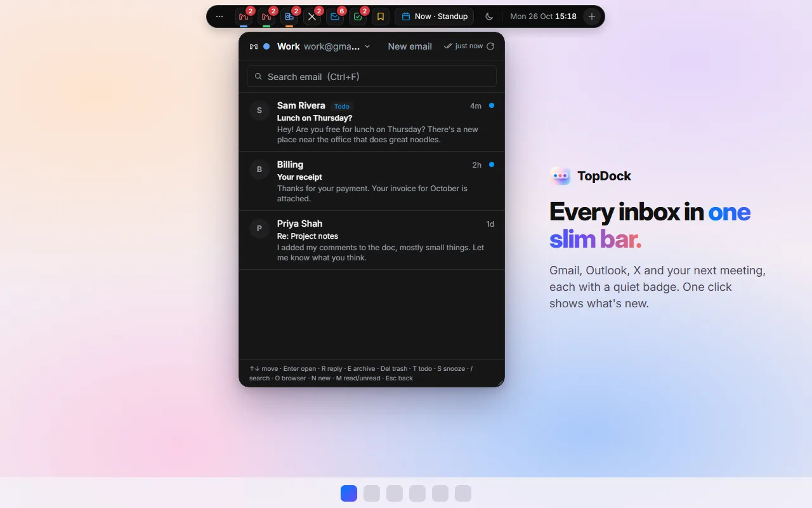Open the date and time in the top bar
This screenshot has height=508, width=812.
click(544, 17)
